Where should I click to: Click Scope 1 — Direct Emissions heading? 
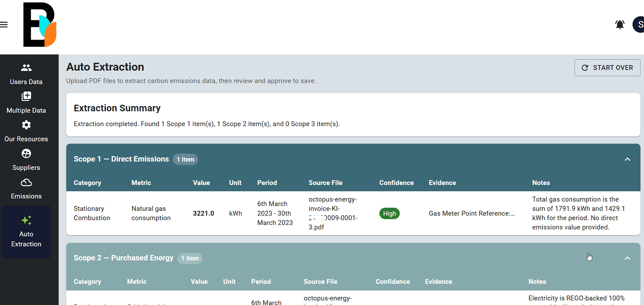(x=121, y=159)
